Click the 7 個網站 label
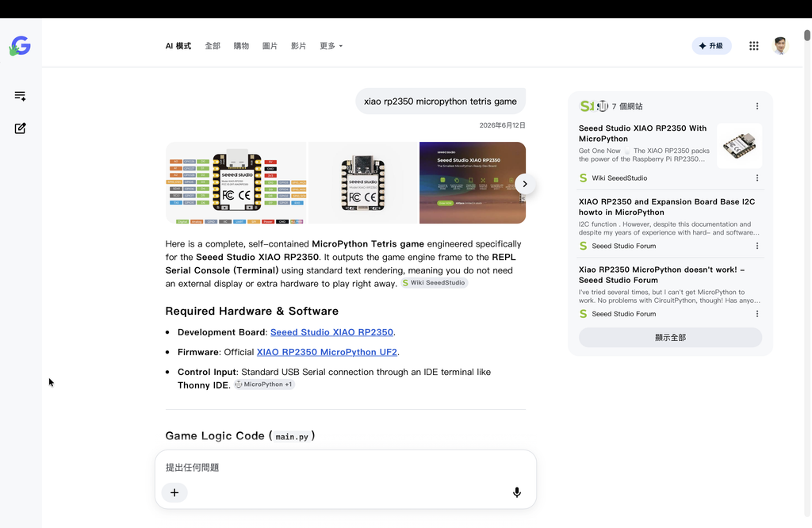The width and height of the screenshot is (812, 528). (x=627, y=106)
